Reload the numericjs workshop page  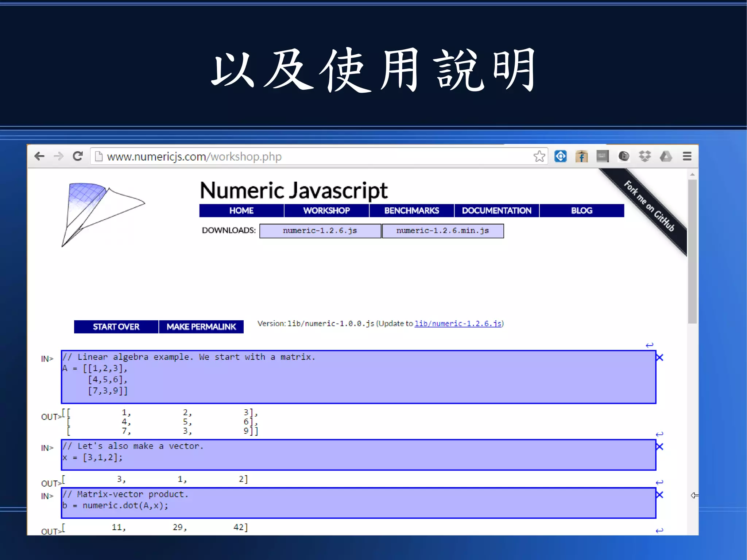coord(78,156)
